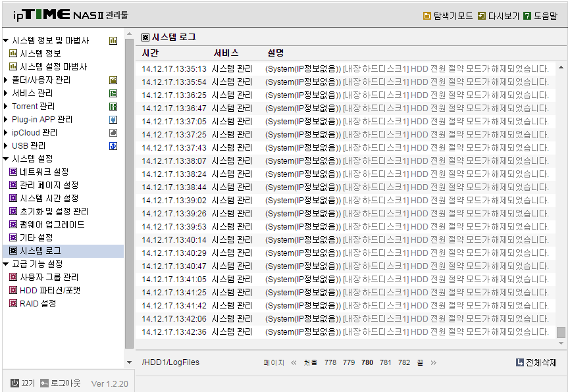This screenshot has width=570, height=392.
Task: Expand the 서비스 관리 section
Action: 5,93
